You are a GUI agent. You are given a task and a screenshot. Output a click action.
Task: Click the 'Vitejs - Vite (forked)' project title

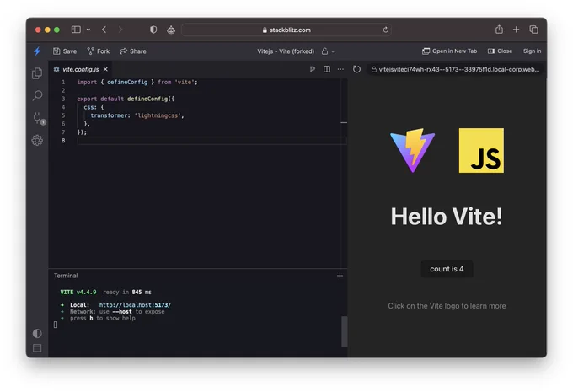(x=286, y=51)
